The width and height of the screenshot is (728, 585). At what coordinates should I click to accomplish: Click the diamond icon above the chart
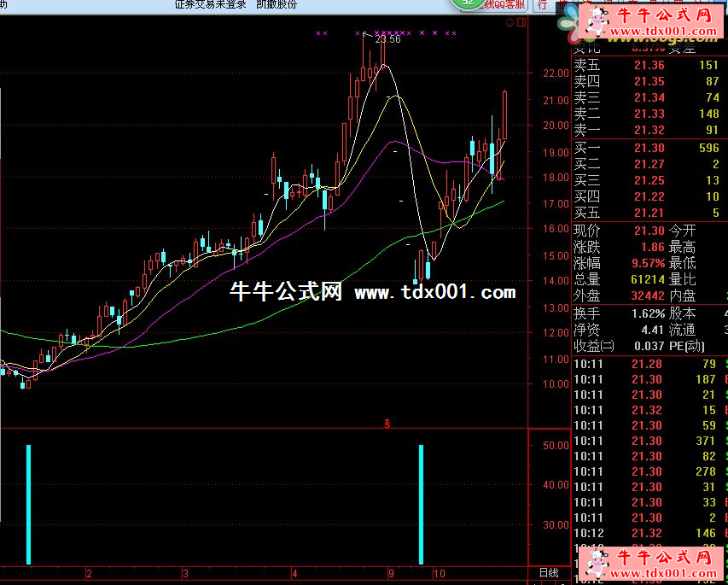coord(510,22)
